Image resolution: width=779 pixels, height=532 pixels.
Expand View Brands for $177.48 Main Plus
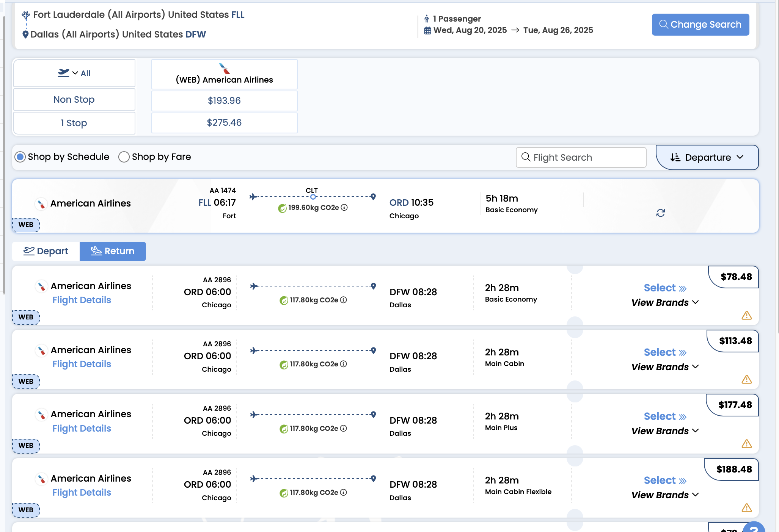(x=665, y=431)
